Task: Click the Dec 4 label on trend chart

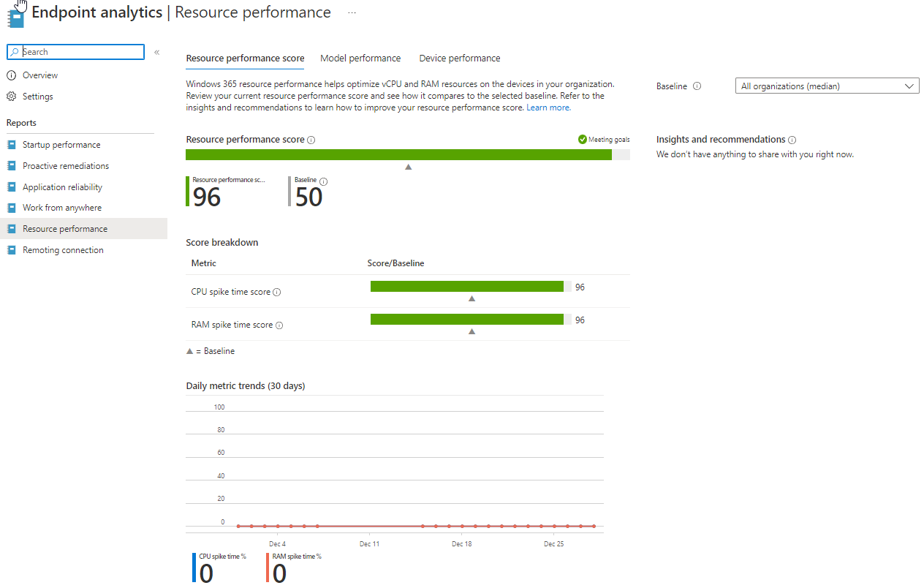Action: [277, 544]
